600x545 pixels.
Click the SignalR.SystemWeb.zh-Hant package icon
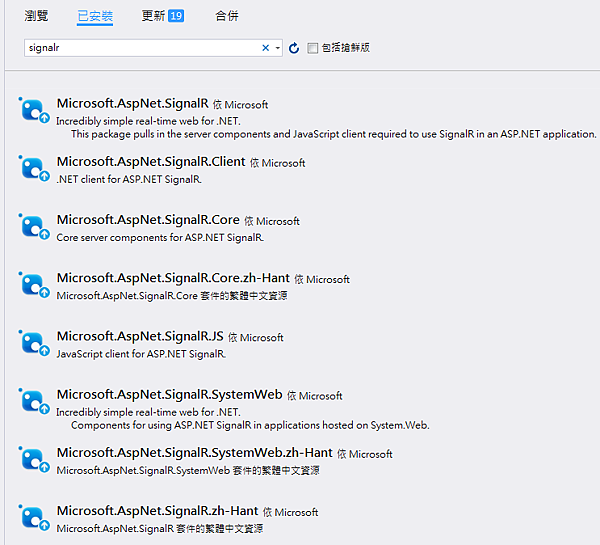[34, 460]
